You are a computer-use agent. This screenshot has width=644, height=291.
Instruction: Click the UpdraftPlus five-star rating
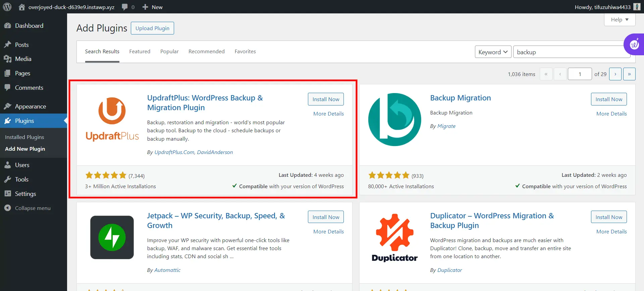pos(106,175)
